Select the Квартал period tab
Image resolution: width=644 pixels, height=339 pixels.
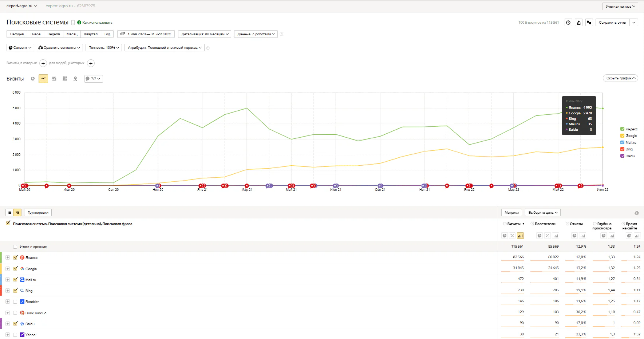click(91, 34)
